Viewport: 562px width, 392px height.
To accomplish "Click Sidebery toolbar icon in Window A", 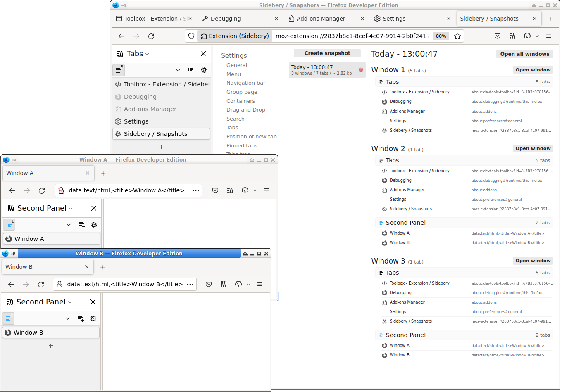I will point(230,190).
